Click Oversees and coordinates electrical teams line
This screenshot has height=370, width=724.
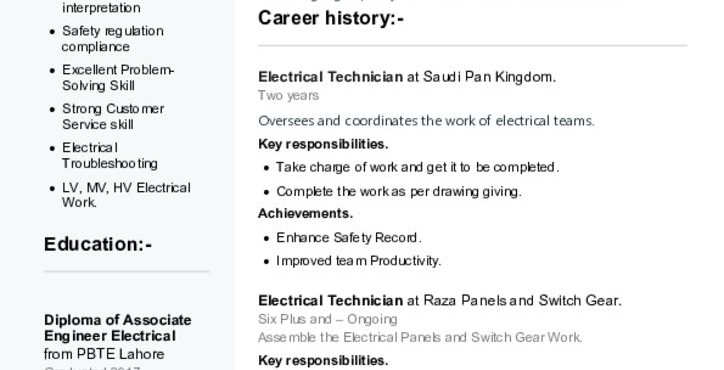(426, 121)
